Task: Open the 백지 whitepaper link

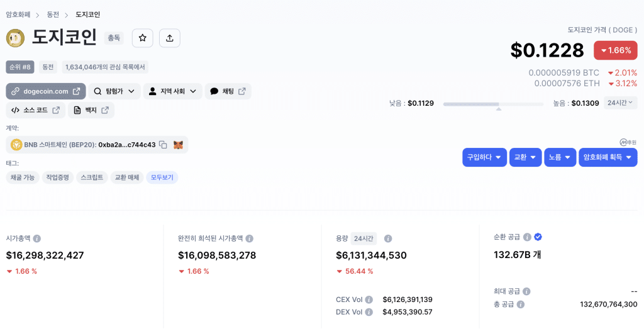Action: [x=91, y=110]
